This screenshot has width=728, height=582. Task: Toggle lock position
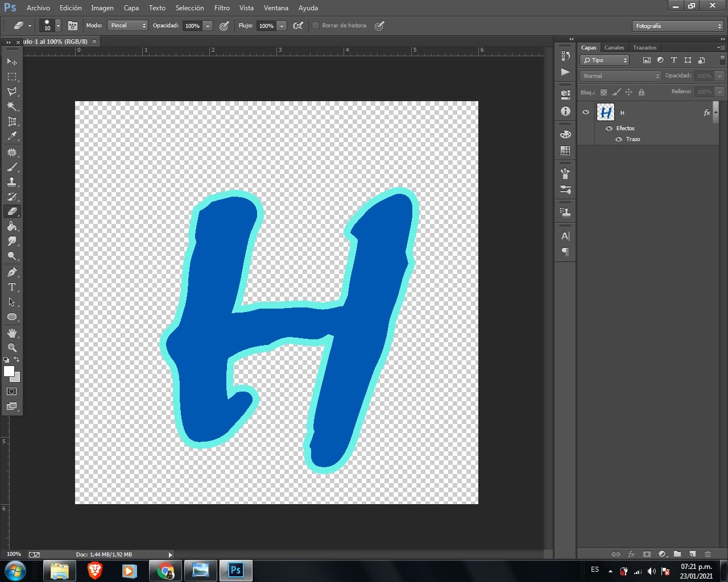click(629, 92)
